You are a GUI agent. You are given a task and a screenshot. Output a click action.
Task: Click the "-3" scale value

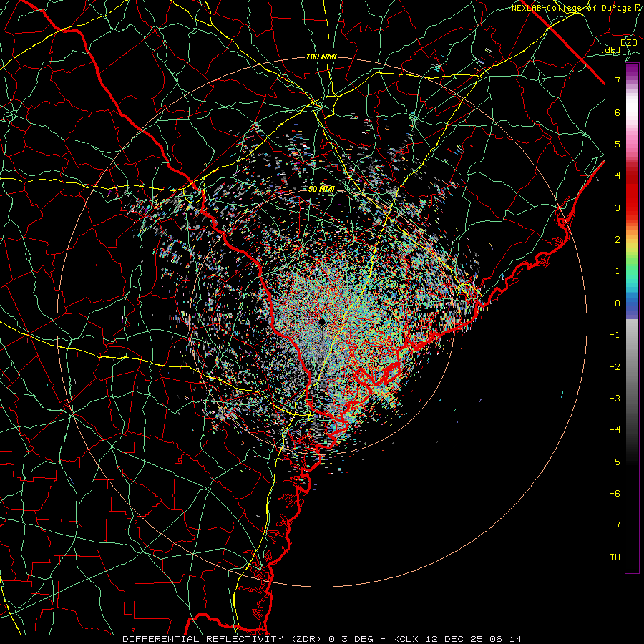[615, 398]
